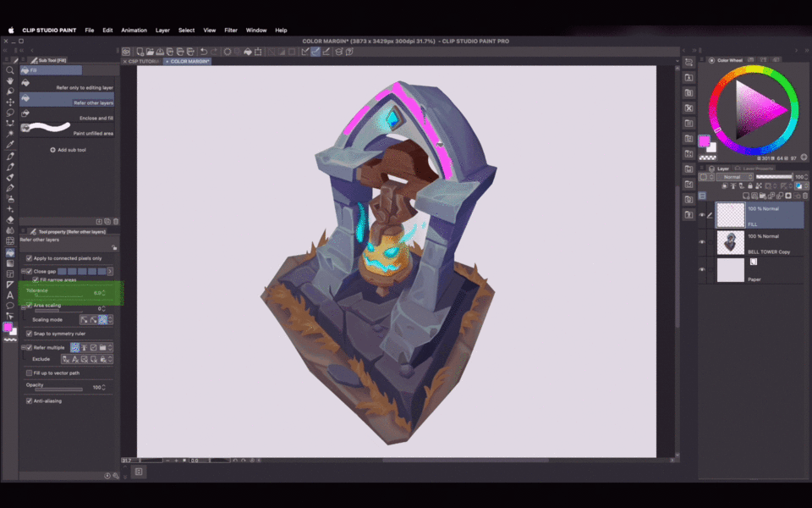The height and width of the screenshot is (508, 812).
Task: Open the Normal blending mode dropdown
Action: pos(735,177)
